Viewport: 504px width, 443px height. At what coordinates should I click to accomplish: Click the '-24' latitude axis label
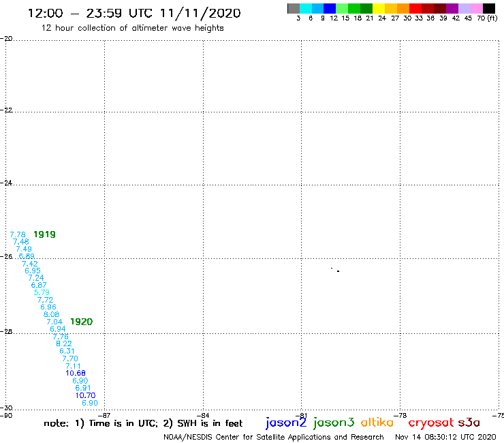[6, 183]
